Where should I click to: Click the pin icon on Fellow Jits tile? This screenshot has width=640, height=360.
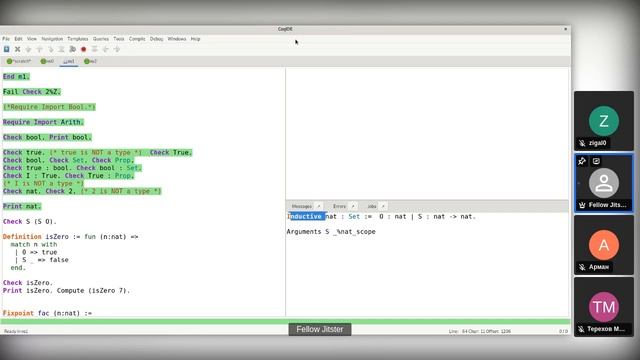(582, 161)
